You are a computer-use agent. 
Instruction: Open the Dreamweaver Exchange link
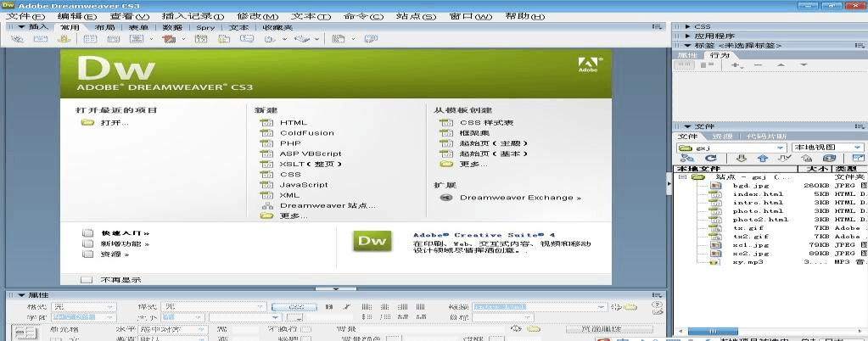click(519, 197)
